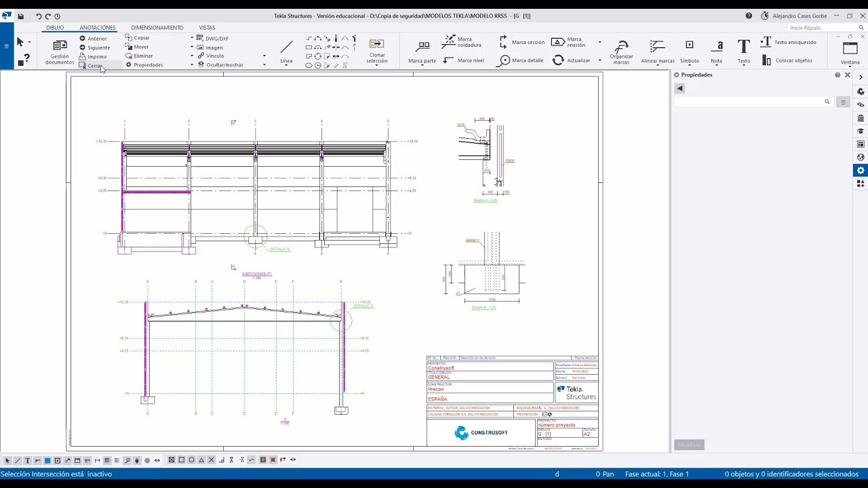The image size is (868, 488).
Task: Insert Imagen into drawing
Action: click(210, 47)
